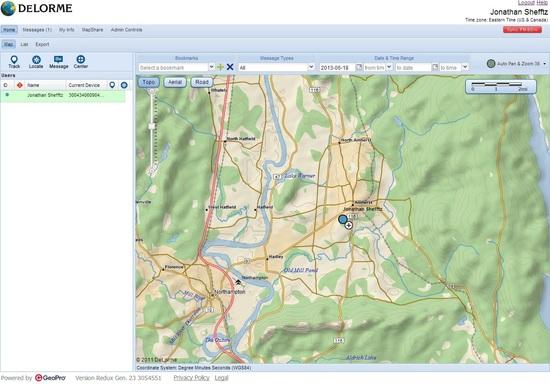This screenshot has height=384, width=550.
Task: Click the map scale bar
Action: (x=501, y=86)
